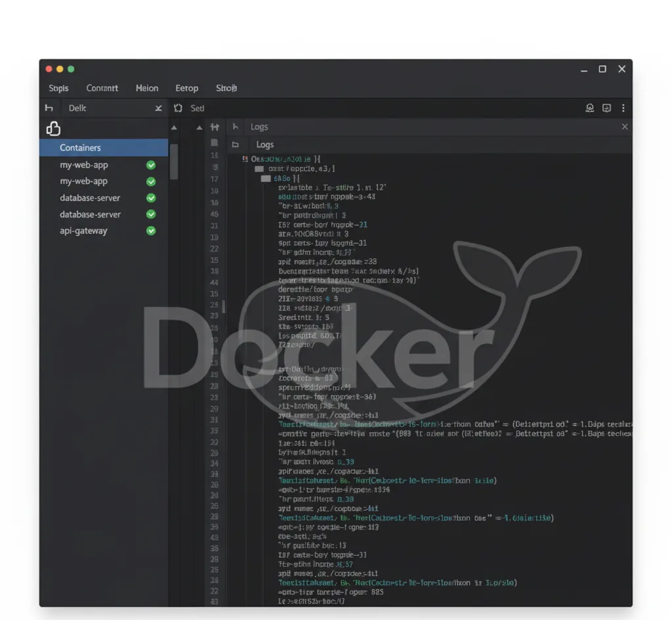
Task: Click the download box icon in top bar
Action: 606,108
